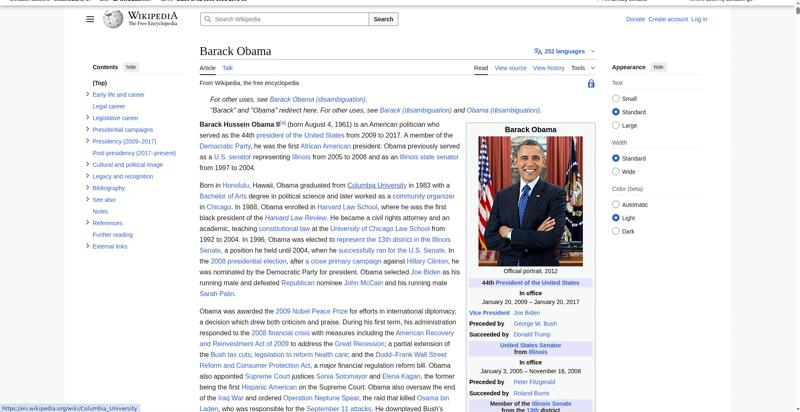800x412 pixels.
Task: Open the Tools dropdown menu
Action: tap(581, 68)
